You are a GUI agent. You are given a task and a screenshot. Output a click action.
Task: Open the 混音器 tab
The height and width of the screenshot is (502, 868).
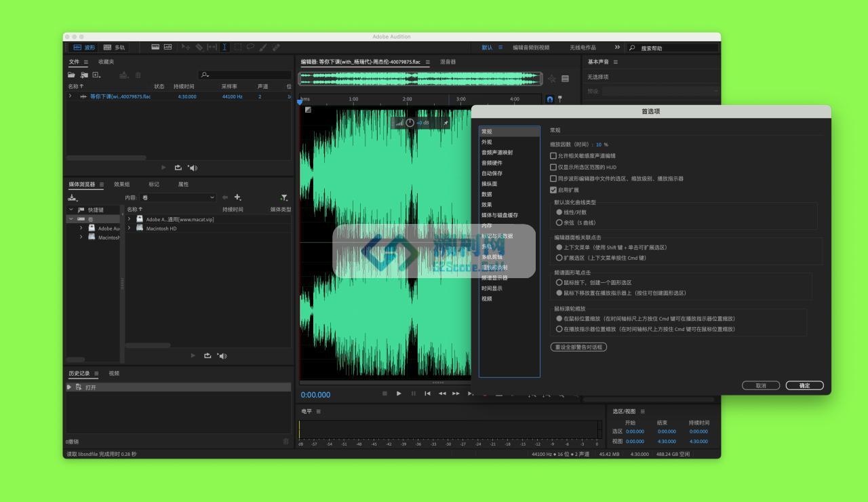pyautogui.click(x=448, y=62)
